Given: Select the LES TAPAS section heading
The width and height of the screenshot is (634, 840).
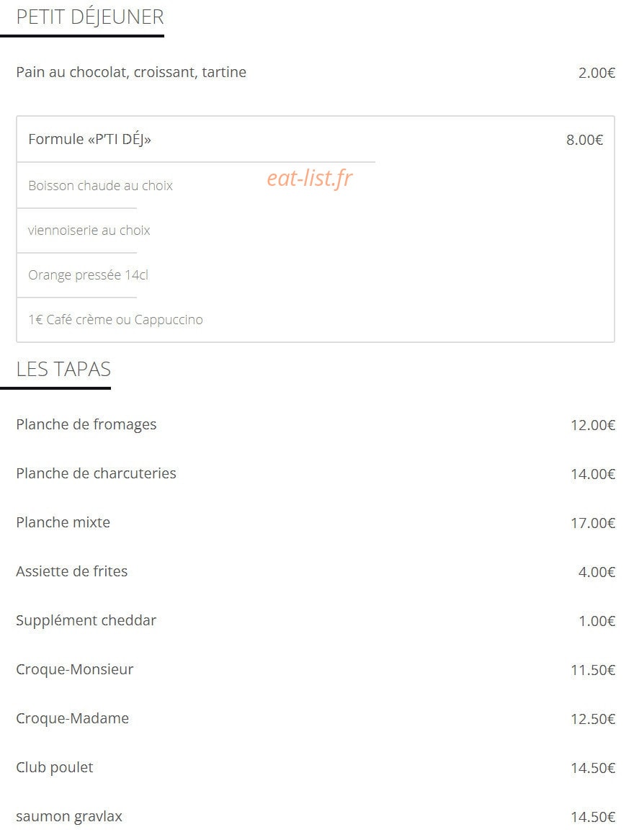Looking at the screenshot, I should coord(63,369).
